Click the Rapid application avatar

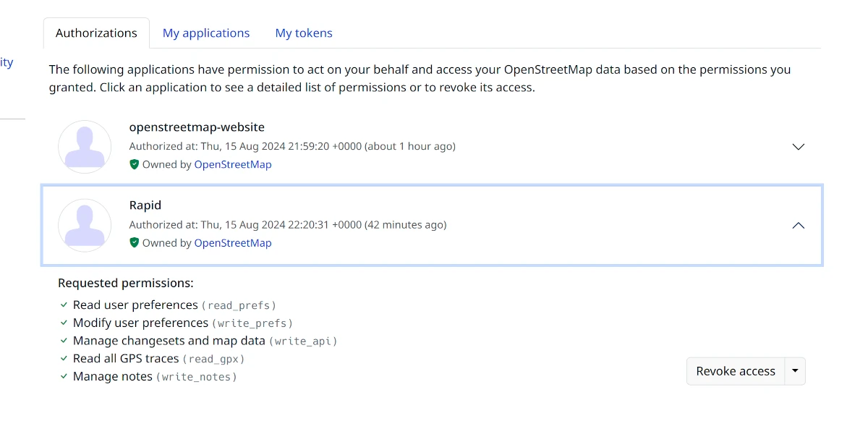[x=85, y=225]
